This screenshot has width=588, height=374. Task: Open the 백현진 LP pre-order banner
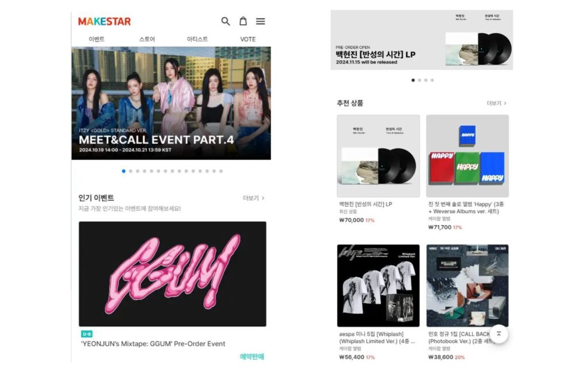point(421,40)
